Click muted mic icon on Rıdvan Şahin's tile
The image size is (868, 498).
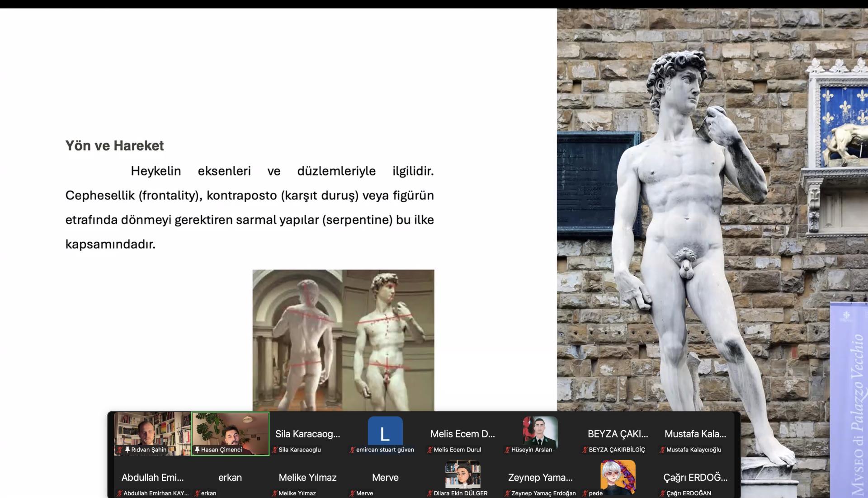(x=120, y=450)
